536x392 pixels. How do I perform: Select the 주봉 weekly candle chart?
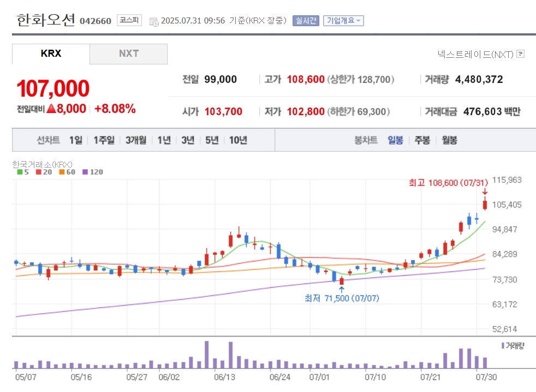tap(422, 140)
